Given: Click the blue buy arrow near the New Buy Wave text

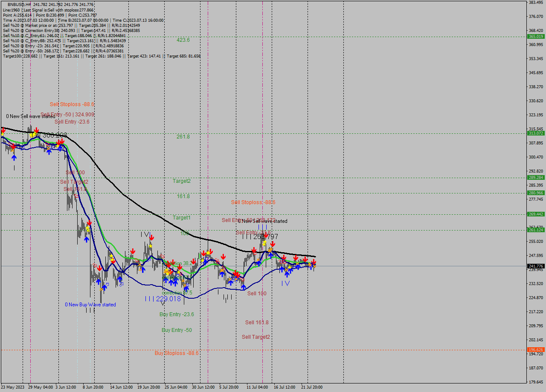Looking at the screenshot, I should [105, 288].
